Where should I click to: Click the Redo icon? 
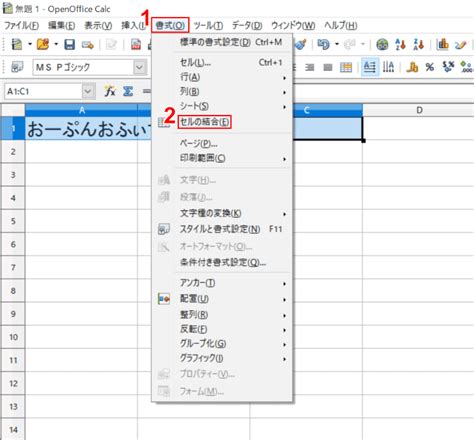pyautogui.click(x=349, y=44)
